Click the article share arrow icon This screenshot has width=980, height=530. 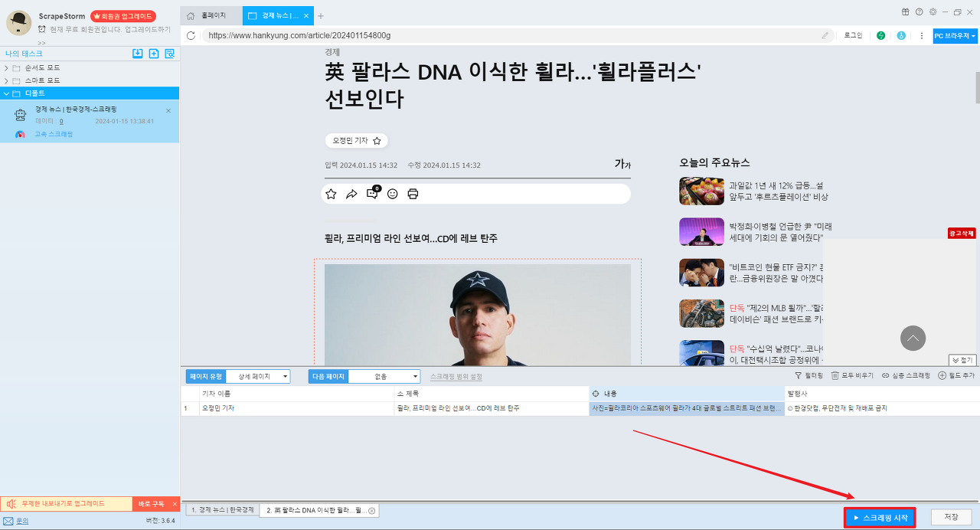point(351,194)
